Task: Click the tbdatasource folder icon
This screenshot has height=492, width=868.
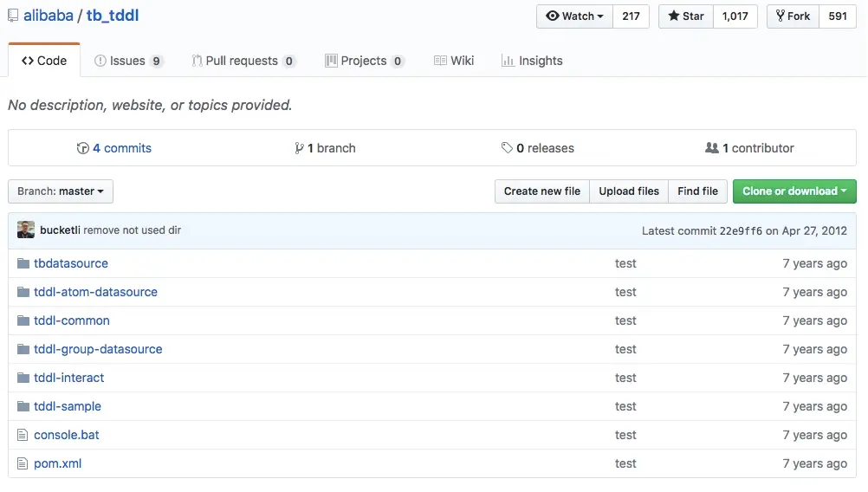Action: 23,263
